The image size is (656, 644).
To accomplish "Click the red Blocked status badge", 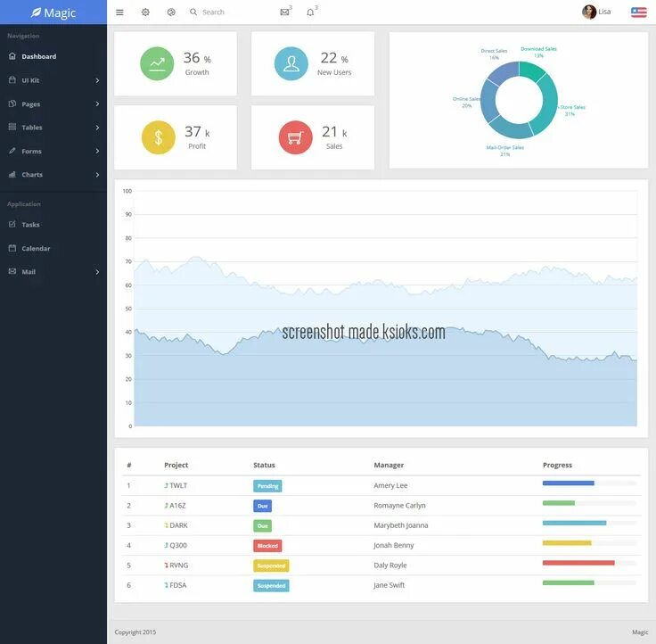I will click(267, 546).
